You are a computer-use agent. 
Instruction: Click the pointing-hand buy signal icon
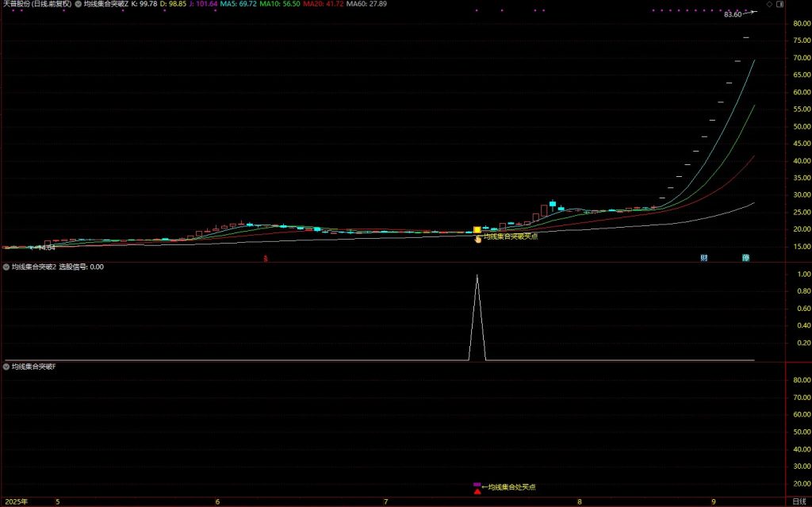[x=478, y=238]
